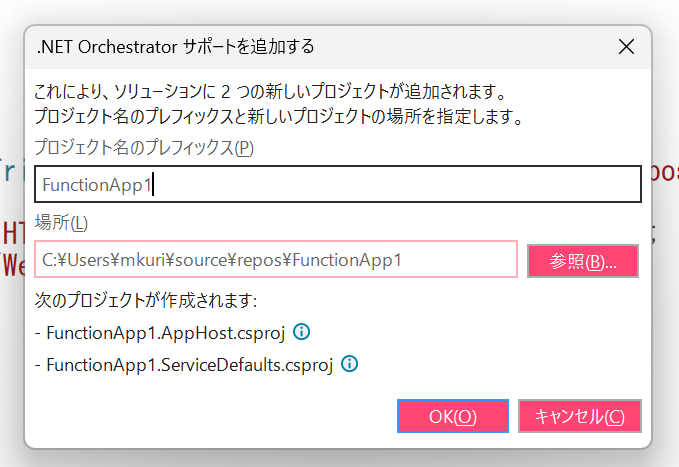
Task: Click FunctionApp1.ServiceDefaults.csproj text
Action: (x=189, y=365)
